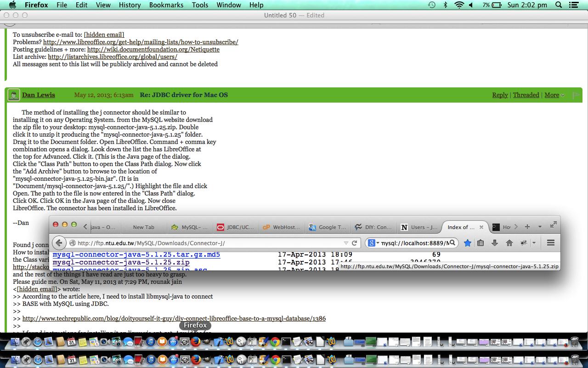This screenshot has height=368, width=588.
Task: Open the techrepublic.com blog link
Action: pos(174,318)
